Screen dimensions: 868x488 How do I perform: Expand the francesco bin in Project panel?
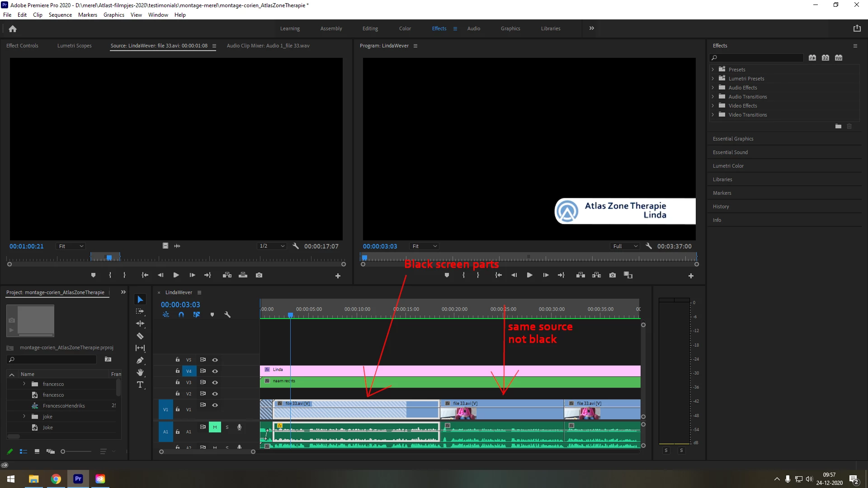pyautogui.click(x=24, y=384)
